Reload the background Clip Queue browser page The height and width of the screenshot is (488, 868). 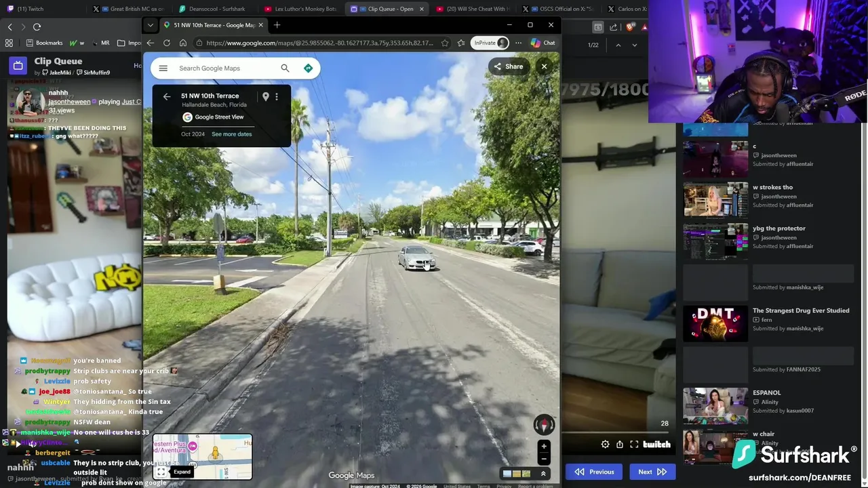[37, 26]
